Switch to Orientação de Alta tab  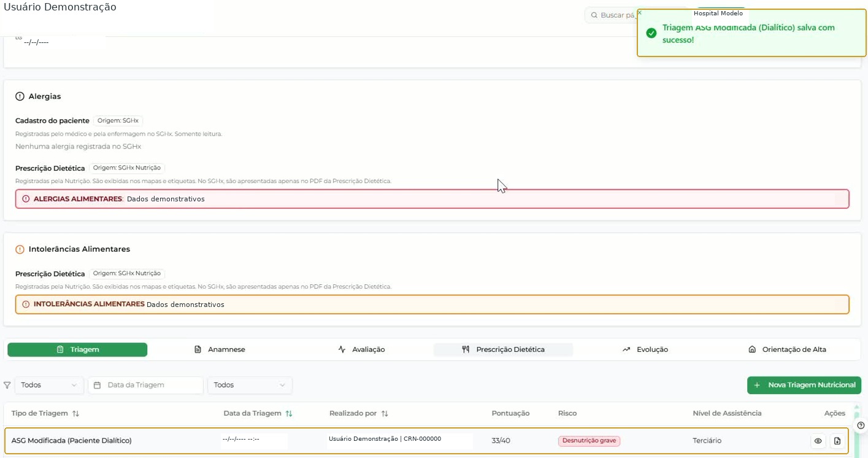(786, 349)
